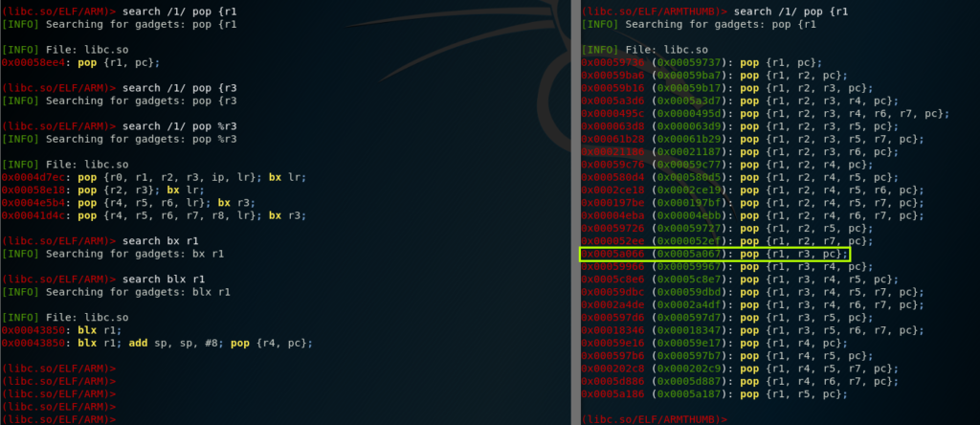Select highlighted gadget 0x0005a066 pop {r1, r3, pc}

coord(714,254)
